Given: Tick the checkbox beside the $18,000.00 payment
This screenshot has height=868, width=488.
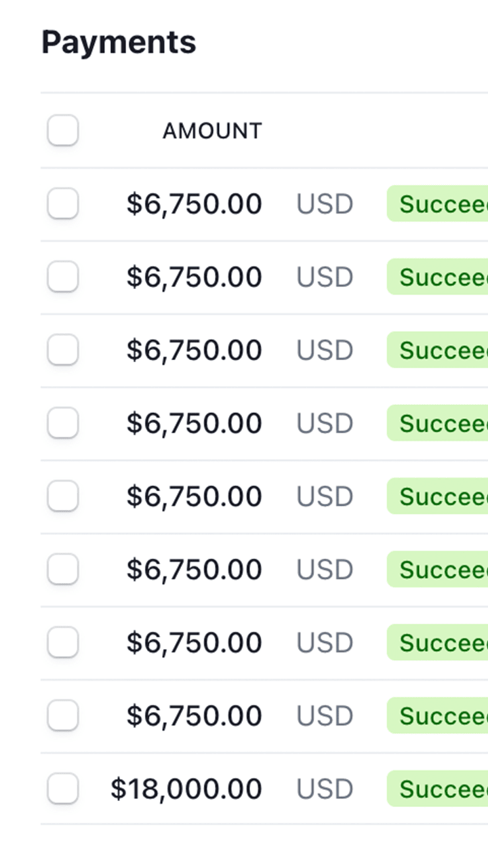Looking at the screenshot, I should click(63, 789).
